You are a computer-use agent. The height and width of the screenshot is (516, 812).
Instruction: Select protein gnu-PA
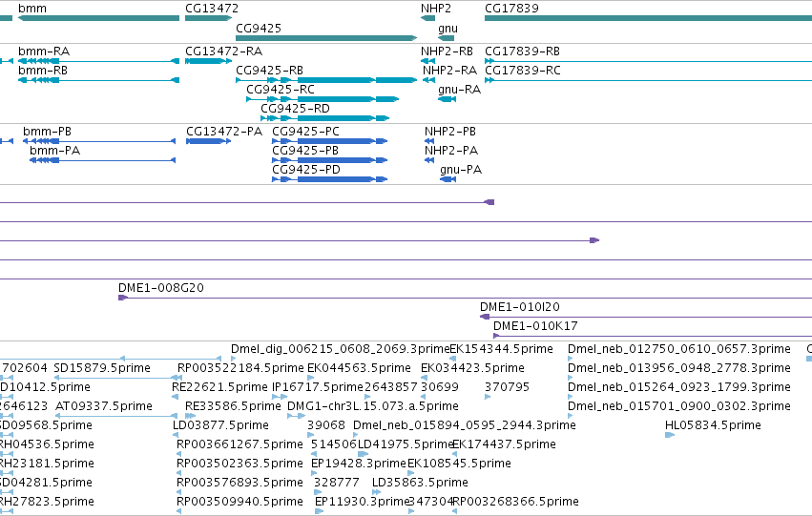[461, 170]
